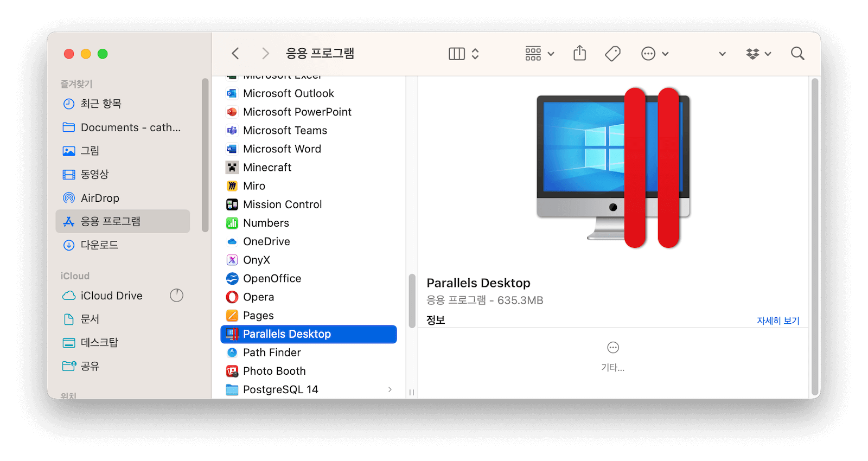Go back using the left chevron
This screenshot has height=461, width=868.
[235, 53]
